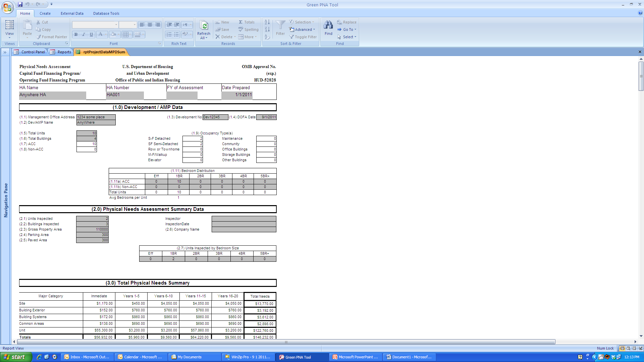This screenshot has width=644, height=362.
Task: Click Sort Descending icon
Action: click(x=267, y=29)
